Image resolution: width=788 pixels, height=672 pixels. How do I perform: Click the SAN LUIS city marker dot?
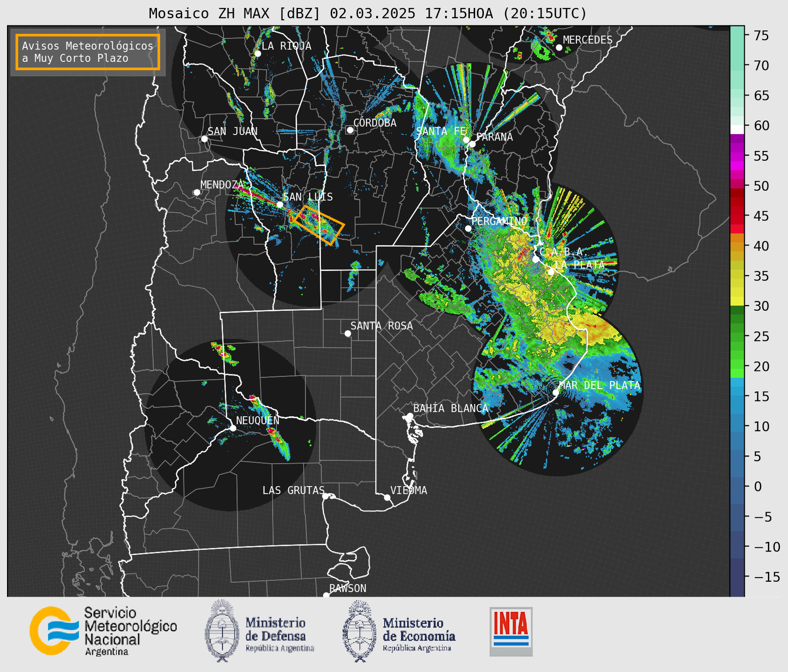(280, 205)
